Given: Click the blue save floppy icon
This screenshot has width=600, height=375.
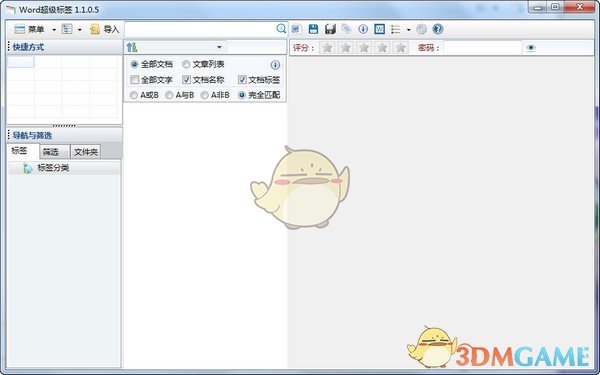Looking at the screenshot, I should tap(313, 29).
